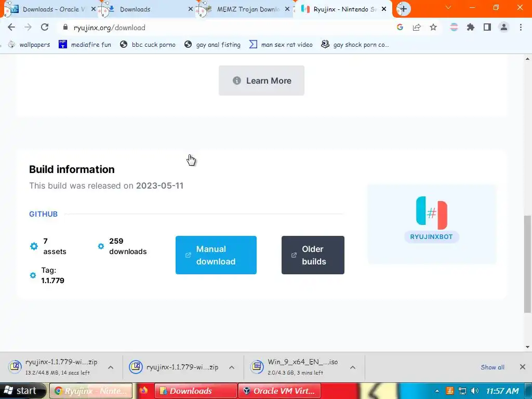Click the Build information heading

click(x=72, y=169)
